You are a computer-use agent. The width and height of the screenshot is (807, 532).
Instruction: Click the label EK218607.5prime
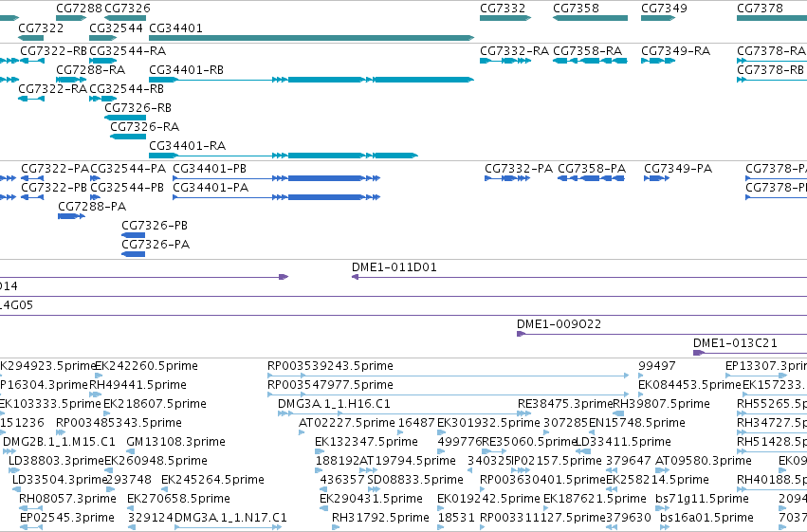point(155,404)
